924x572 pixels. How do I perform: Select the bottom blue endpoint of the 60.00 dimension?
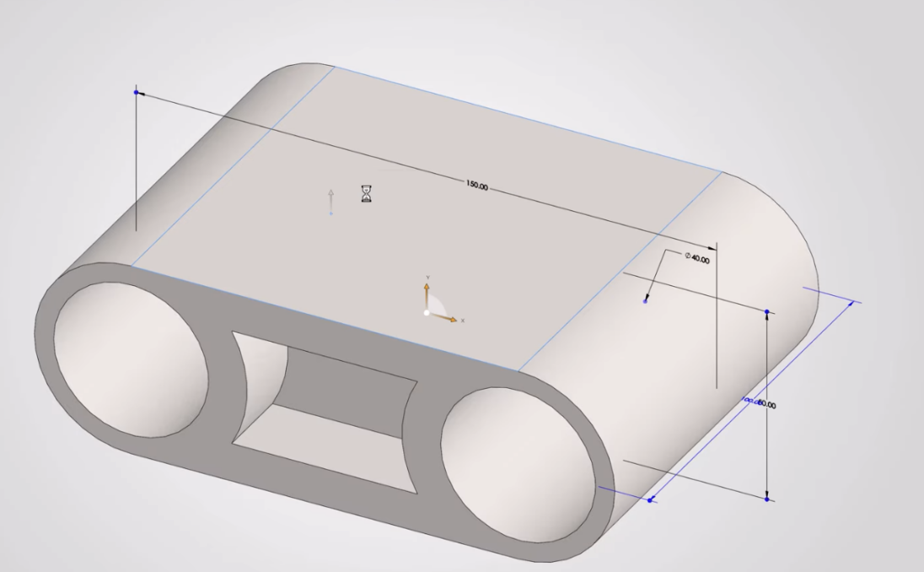[766, 499]
